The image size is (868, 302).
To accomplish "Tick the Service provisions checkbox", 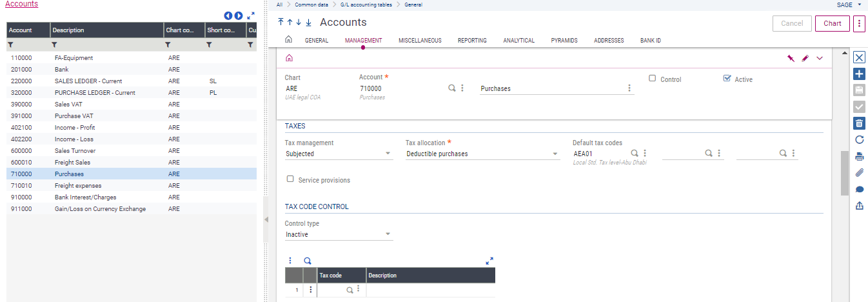I will point(290,179).
